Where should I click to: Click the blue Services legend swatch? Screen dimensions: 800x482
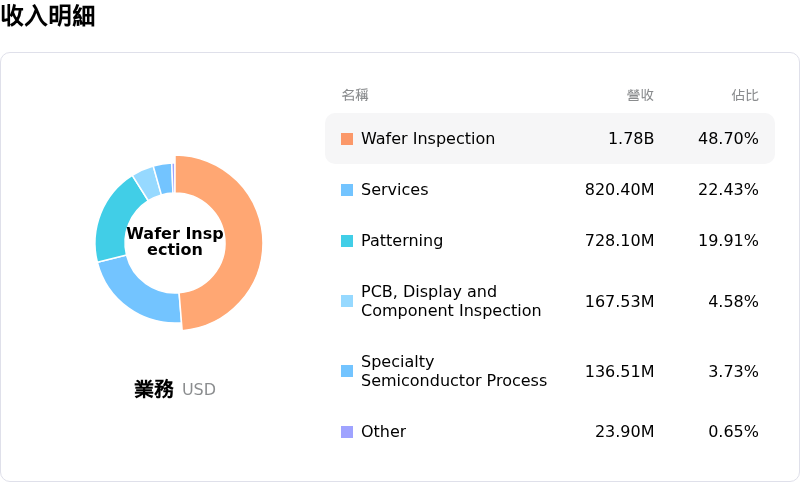point(347,190)
